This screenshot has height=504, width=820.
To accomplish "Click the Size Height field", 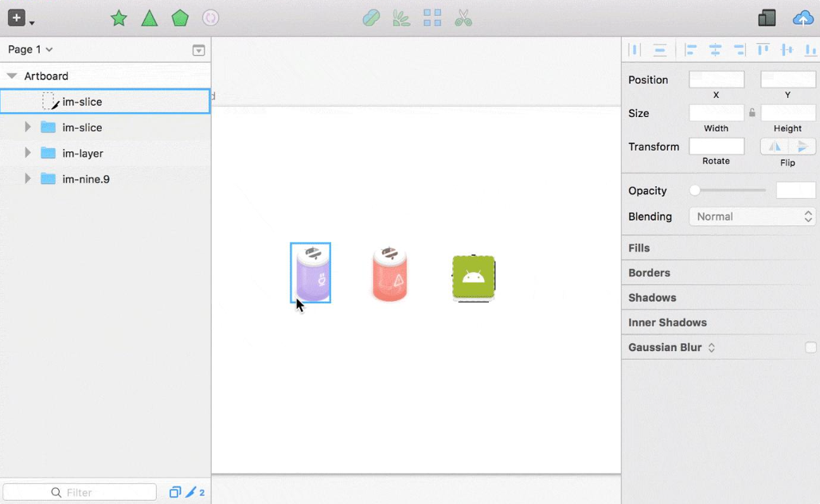I will (x=787, y=112).
